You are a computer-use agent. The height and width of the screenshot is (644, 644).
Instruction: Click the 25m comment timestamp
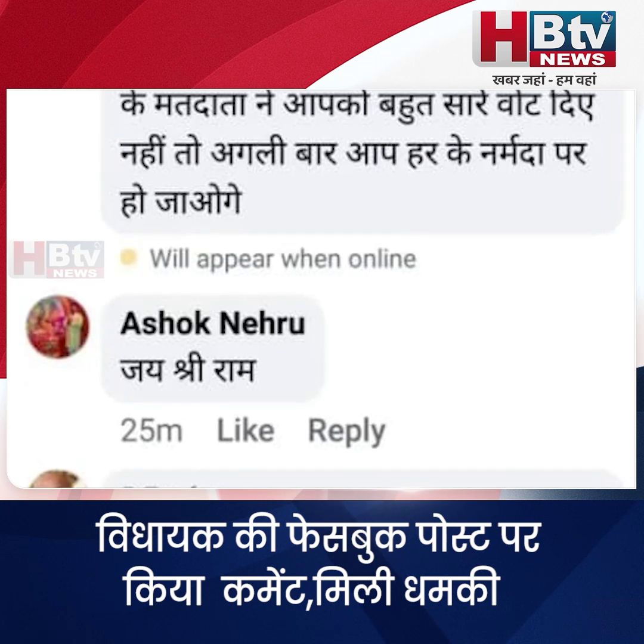tap(151, 431)
